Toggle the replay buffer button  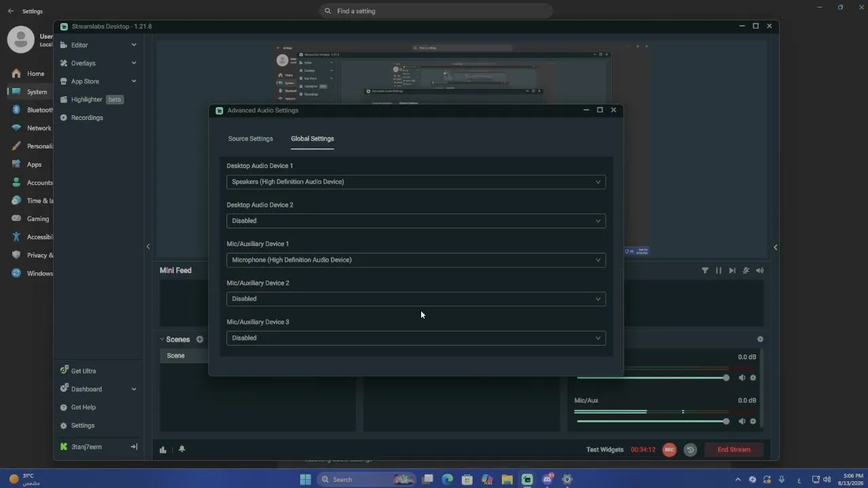click(x=690, y=449)
